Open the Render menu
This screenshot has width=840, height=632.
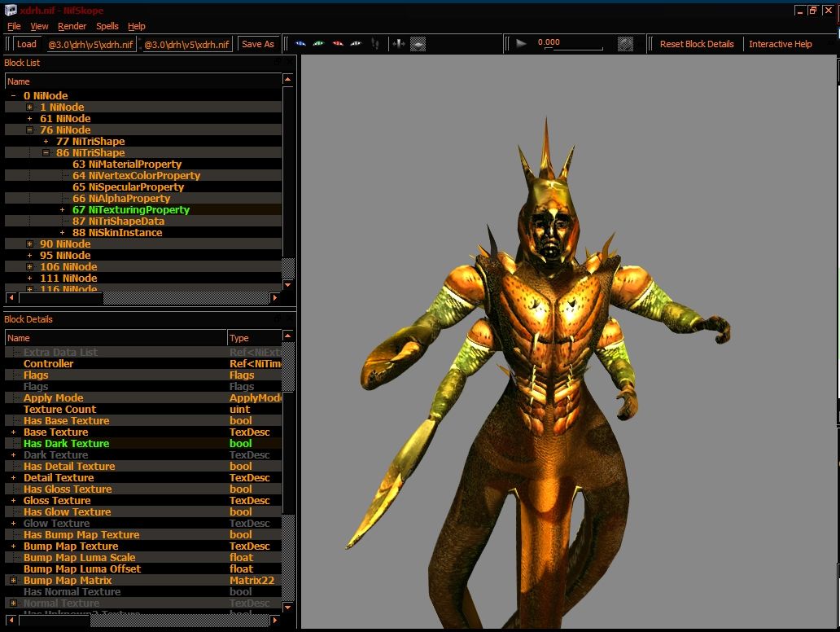tap(72, 26)
